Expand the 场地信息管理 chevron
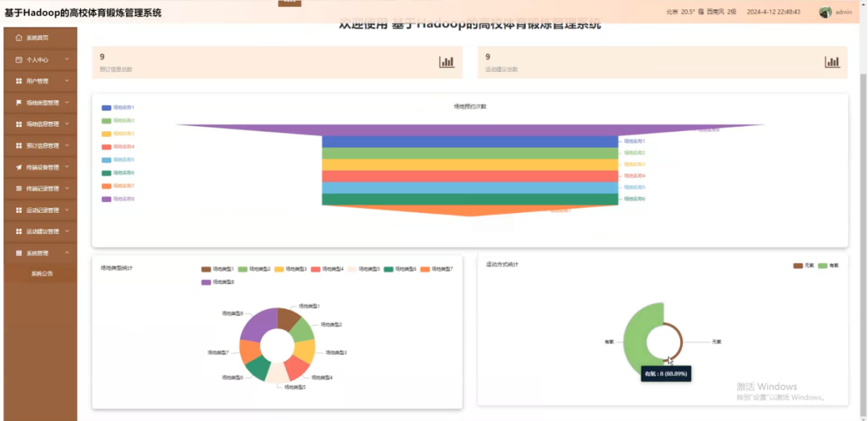The height and width of the screenshot is (421, 868). (67, 124)
